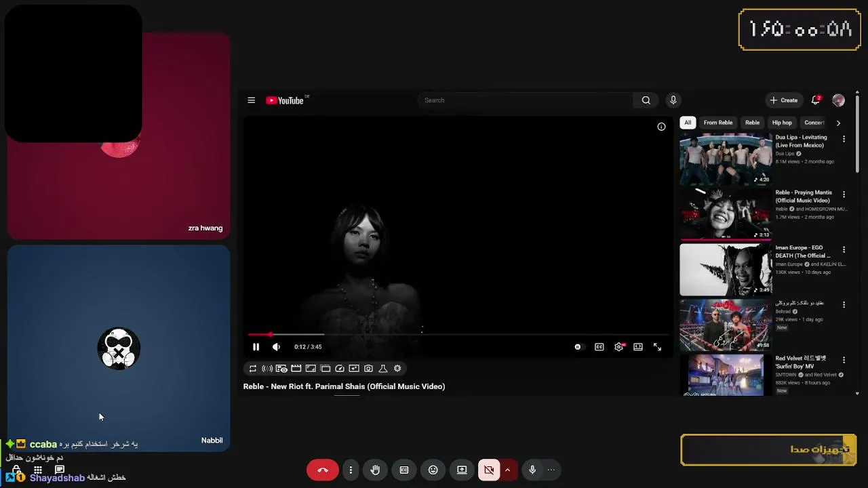Open Reble Praying Mantis video thumbnail

(726, 214)
